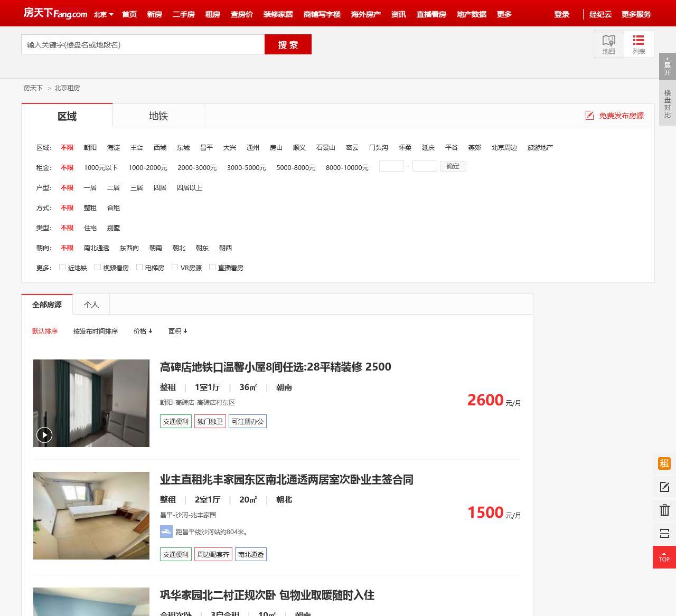Open 海外房产 in navigation

pos(366,14)
